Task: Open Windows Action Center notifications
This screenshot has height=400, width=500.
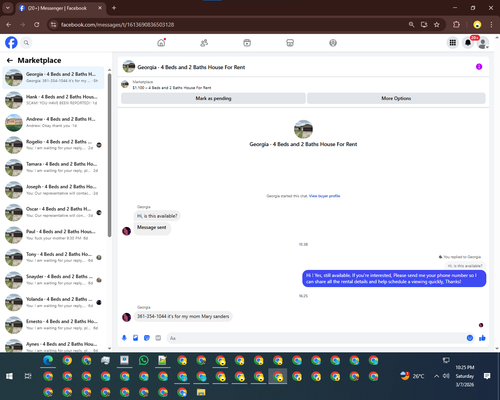Action: [487, 376]
